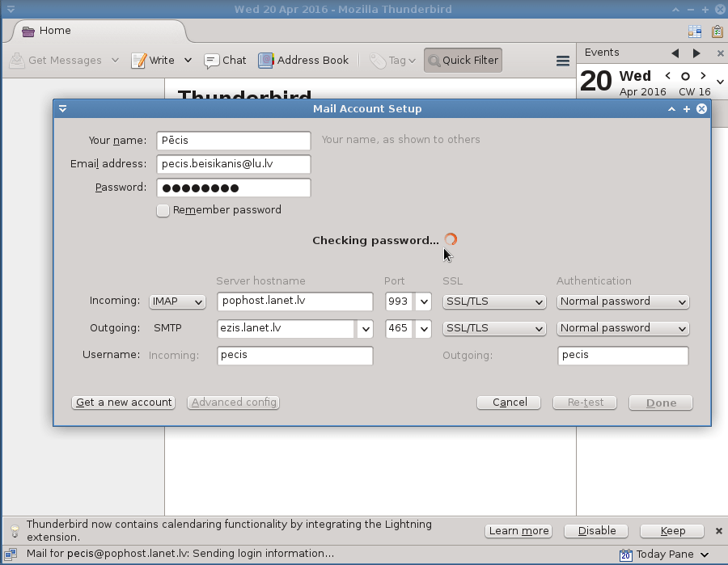
Task: Click Learn more about Lightning
Action: 518,531
